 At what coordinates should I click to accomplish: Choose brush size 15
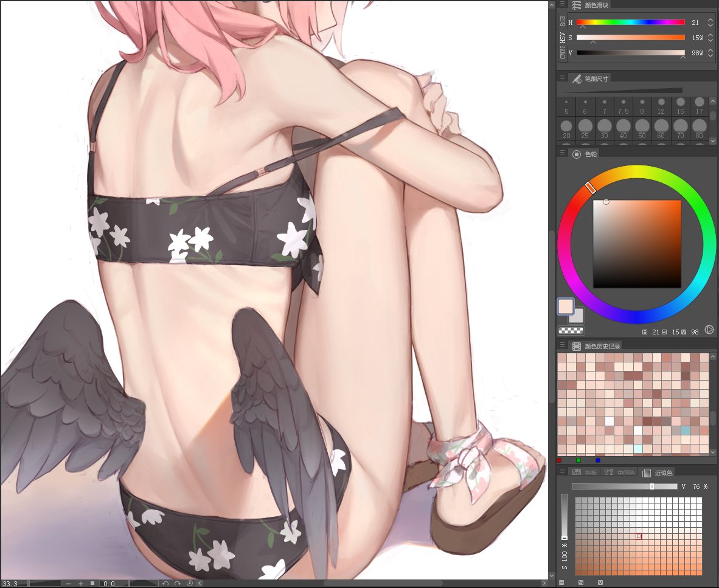pyautogui.click(x=681, y=106)
